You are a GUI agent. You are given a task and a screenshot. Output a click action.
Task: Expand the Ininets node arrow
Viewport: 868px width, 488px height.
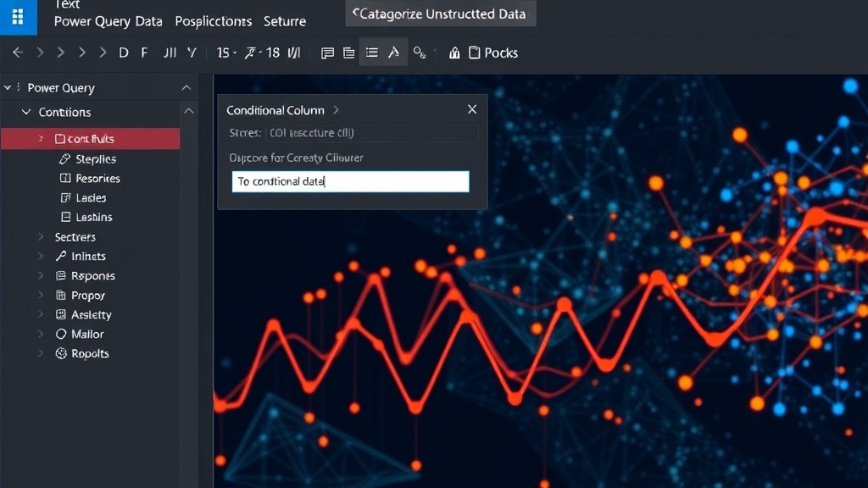click(41, 256)
